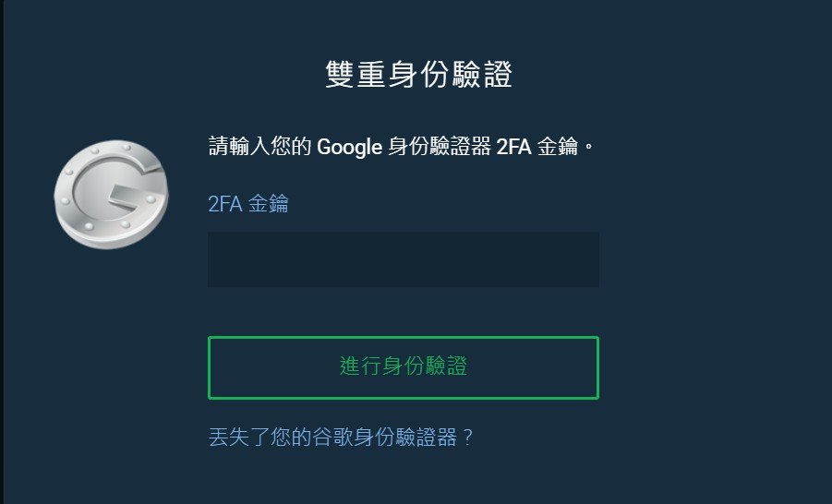Click the 2FA 金鑰 field label
This screenshot has width=832, height=504.
247,204
